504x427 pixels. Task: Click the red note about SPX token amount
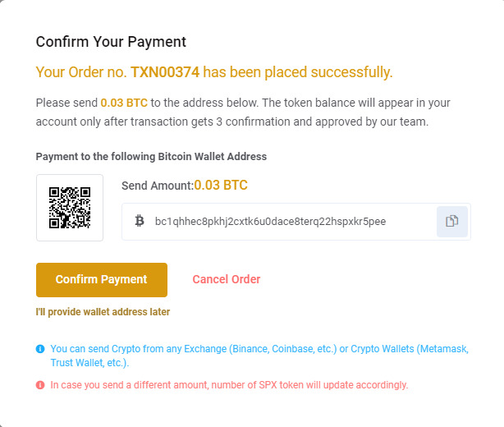tap(229, 384)
